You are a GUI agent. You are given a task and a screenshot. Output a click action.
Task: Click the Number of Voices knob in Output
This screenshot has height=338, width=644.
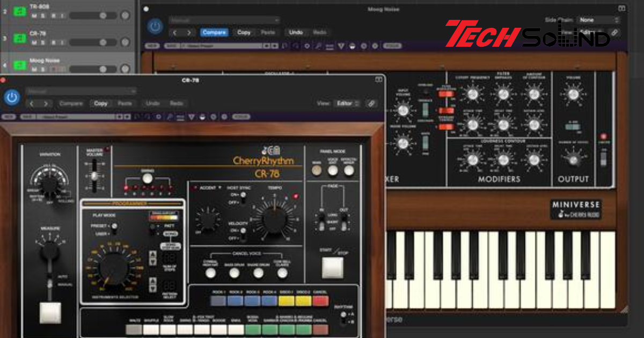[573, 159]
